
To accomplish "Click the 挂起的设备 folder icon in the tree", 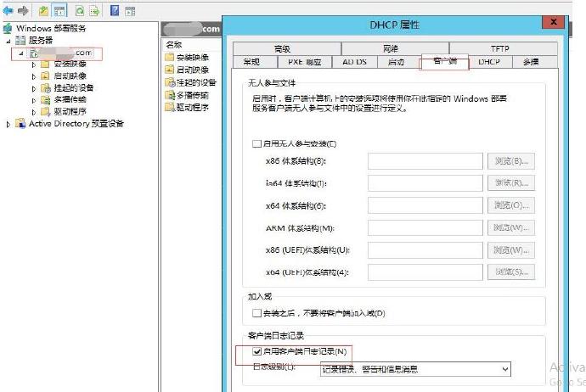I will [46, 88].
